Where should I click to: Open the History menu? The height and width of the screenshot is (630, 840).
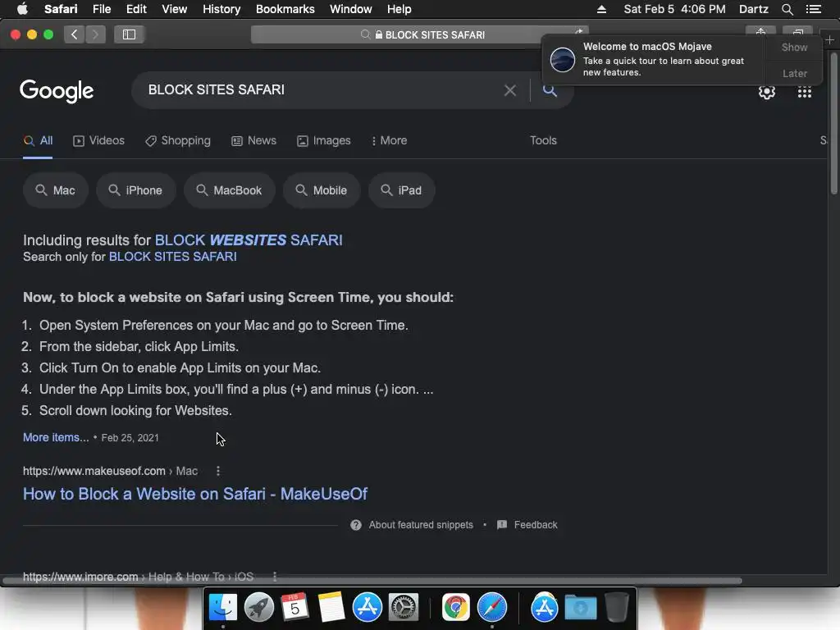pyautogui.click(x=221, y=9)
